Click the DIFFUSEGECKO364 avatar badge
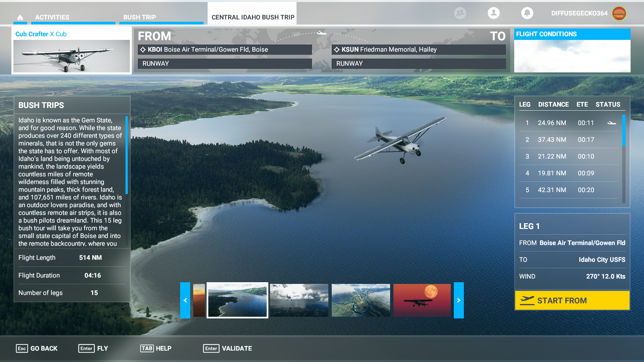 pyautogui.click(x=619, y=13)
